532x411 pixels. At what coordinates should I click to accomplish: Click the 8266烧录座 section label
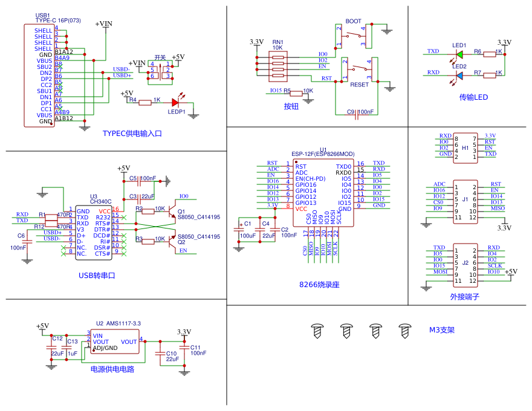[x=319, y=285]
